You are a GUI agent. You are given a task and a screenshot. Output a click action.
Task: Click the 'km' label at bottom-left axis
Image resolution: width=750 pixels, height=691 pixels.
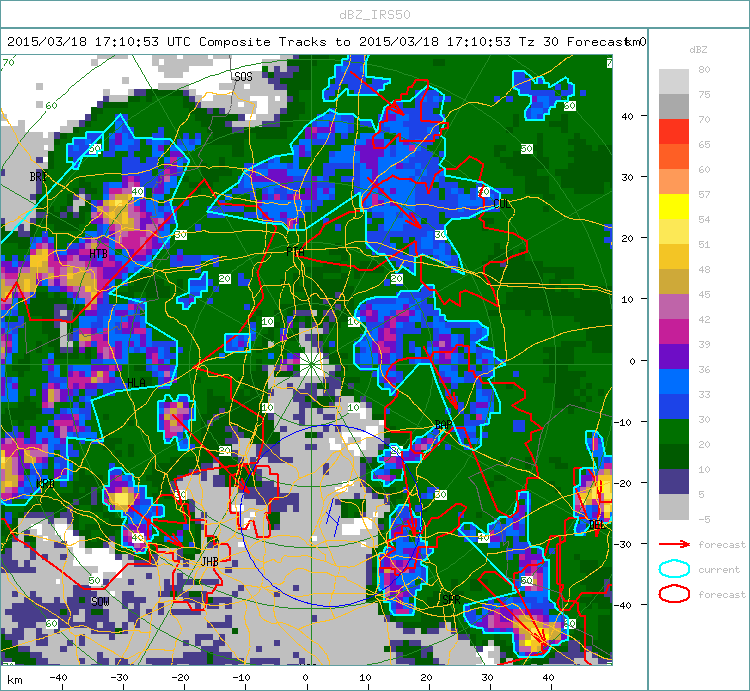[x=15, y=680]
